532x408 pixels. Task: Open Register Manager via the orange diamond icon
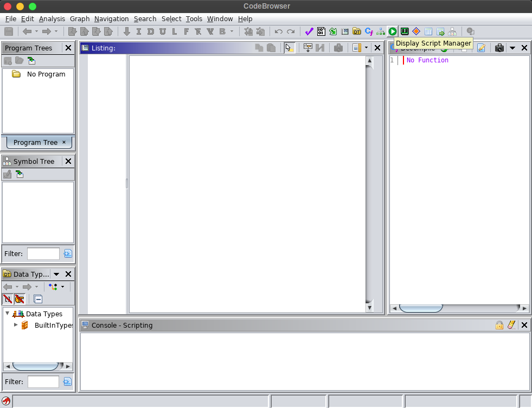tap(416, 31)
